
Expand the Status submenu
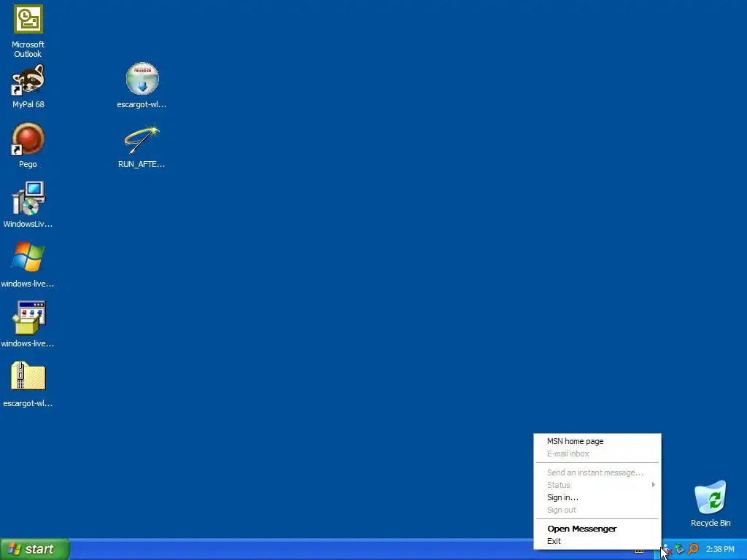pos(597,485)
